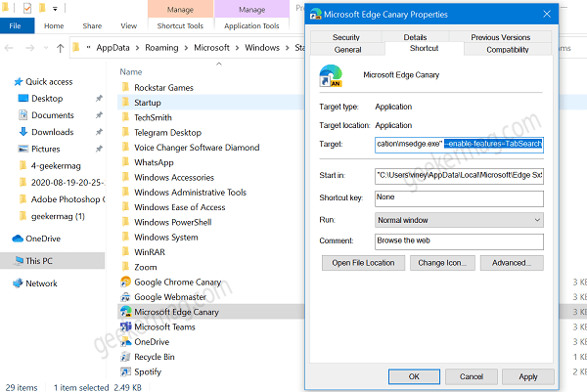Click the Advanced button
The image size is (587, 392).
point(512,263)
